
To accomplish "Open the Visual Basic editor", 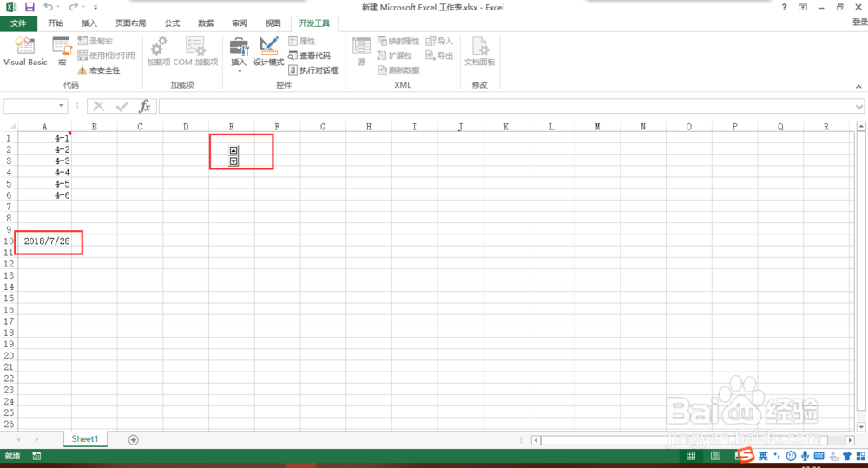I will 25,51.
